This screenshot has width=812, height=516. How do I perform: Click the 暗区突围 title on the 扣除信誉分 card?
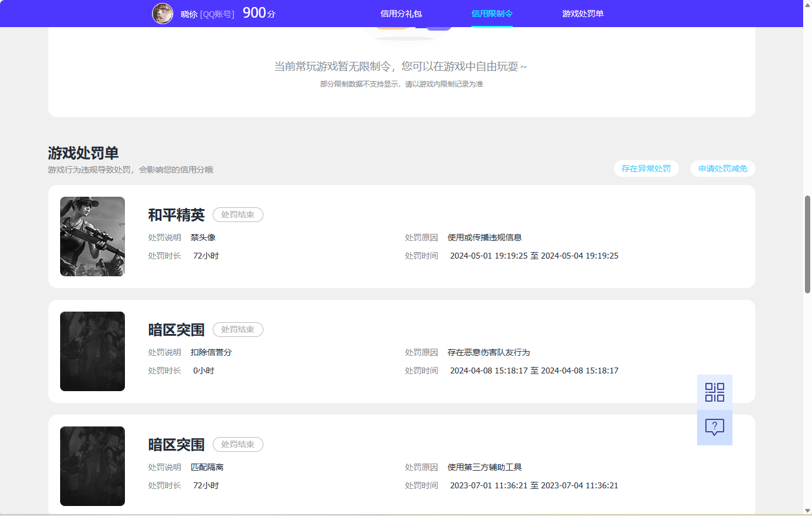(176, 330)
